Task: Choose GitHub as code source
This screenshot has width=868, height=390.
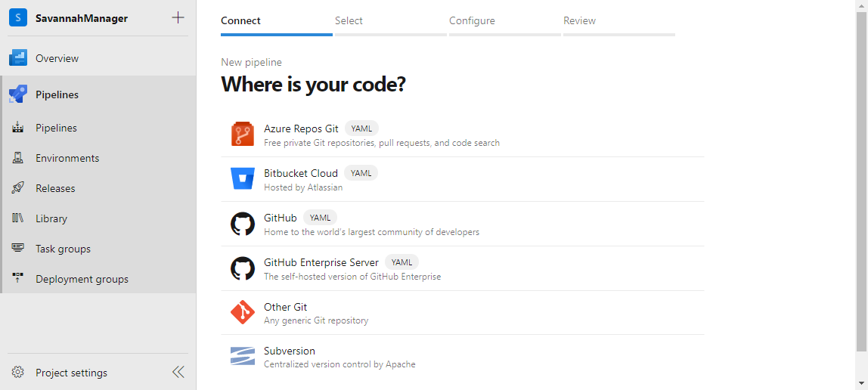Action: (462, 224)
